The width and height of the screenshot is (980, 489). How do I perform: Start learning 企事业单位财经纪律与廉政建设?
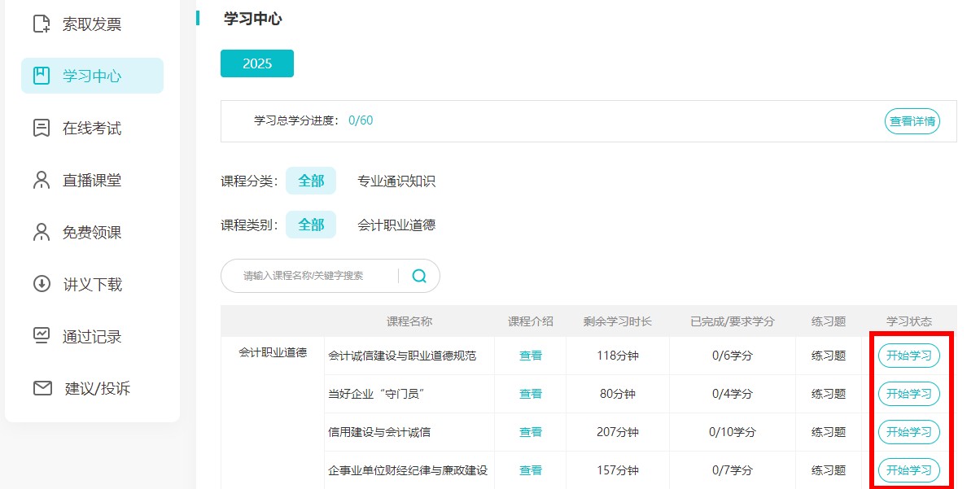point(908,470)
